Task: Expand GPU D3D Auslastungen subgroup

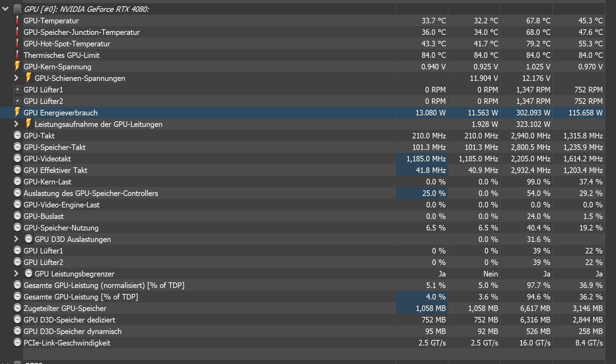Action: pos(16,239)
